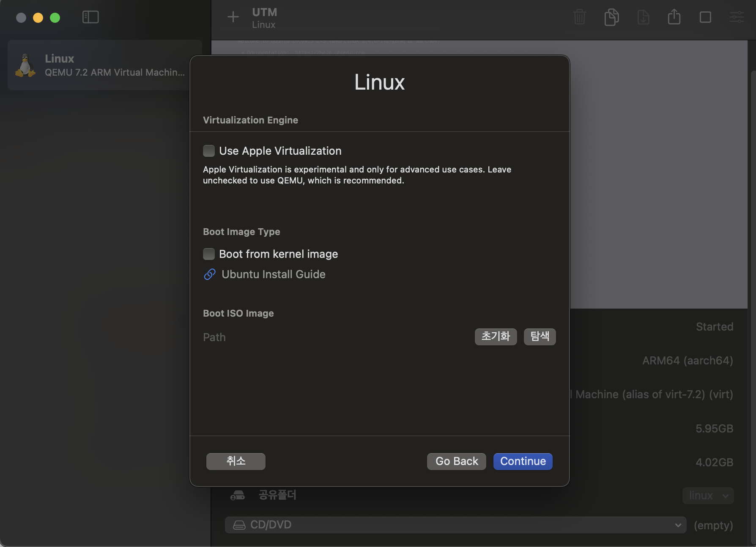Click the 4.02GB memory value
Screen dimensions: 756x547
pyautogui.click(x=714, y=462)
